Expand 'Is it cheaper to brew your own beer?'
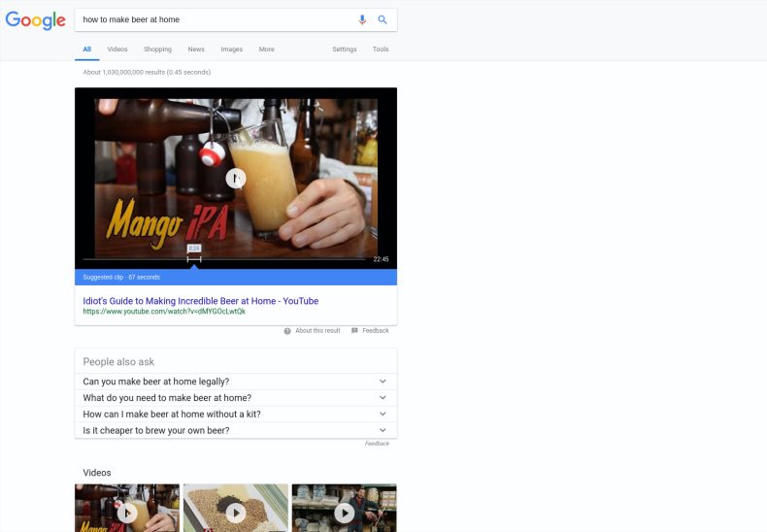767x532 pixels. coord(383,430)
